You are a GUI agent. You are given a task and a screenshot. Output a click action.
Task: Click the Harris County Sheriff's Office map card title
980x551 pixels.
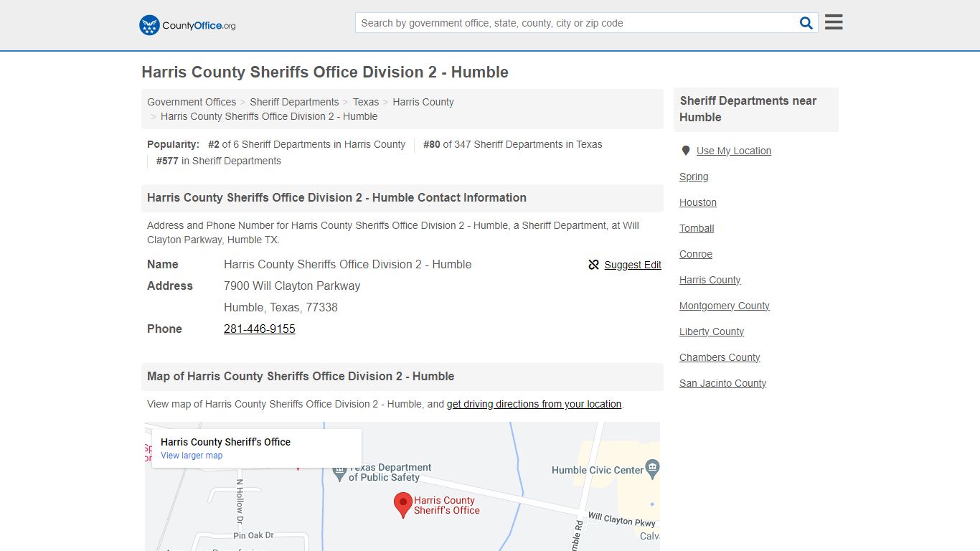225,442
